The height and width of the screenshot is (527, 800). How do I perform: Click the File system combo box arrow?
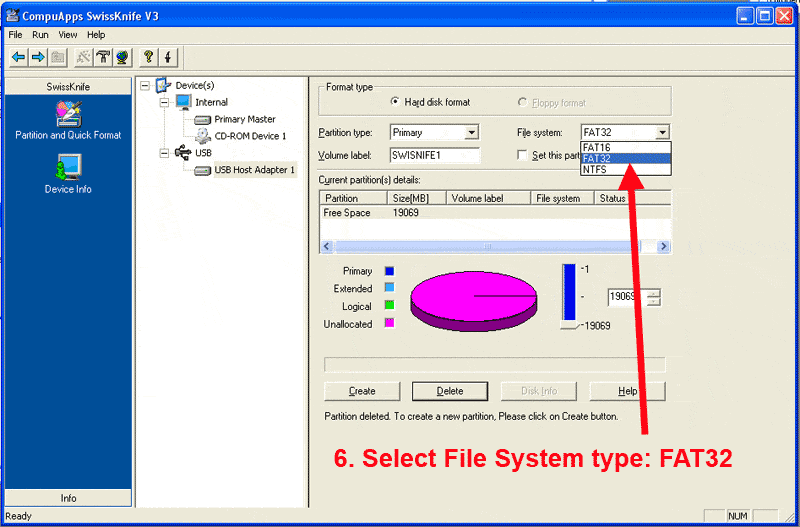coord(662,133)
